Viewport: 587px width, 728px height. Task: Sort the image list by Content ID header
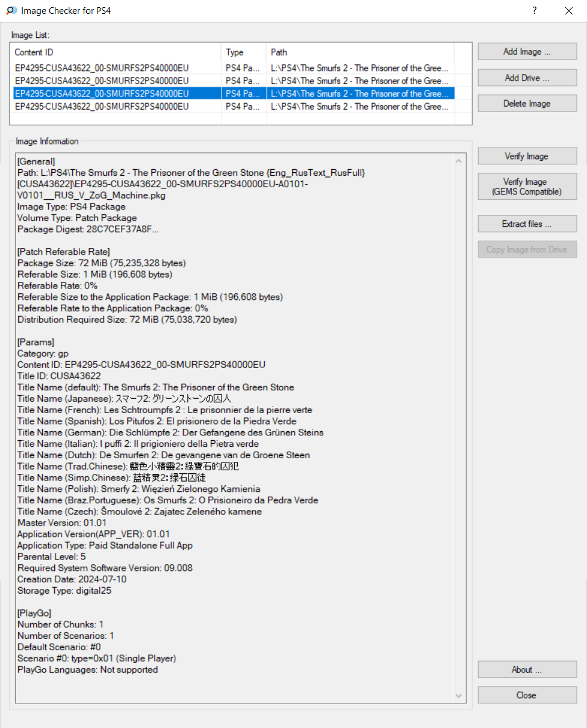116,52
